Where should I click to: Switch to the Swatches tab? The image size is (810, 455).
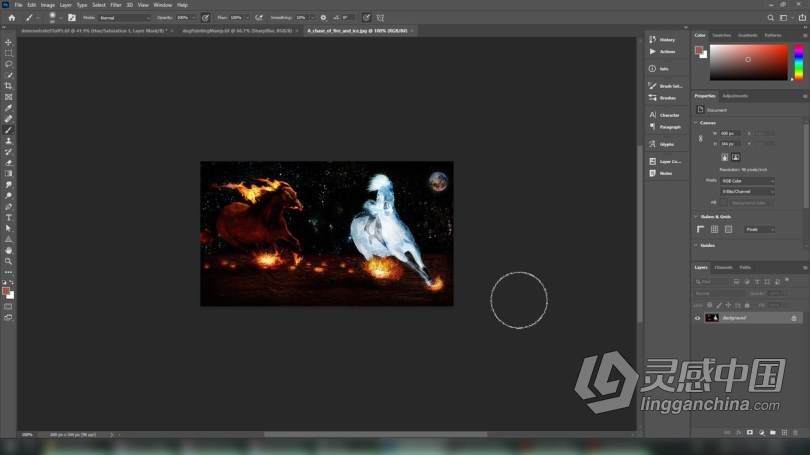[x=721, y=35]
